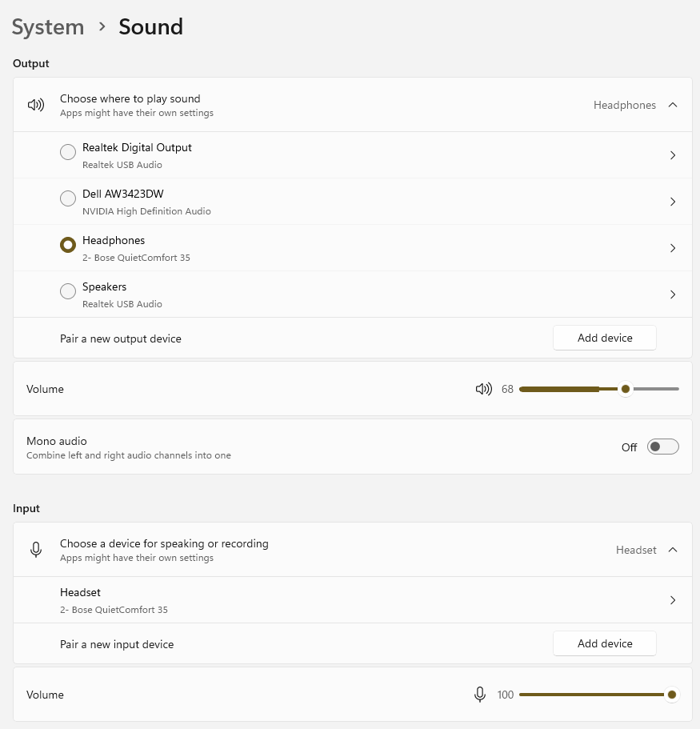Open Realtek Digital Output properties arrow
The width and height of the screenshot is (700, 729).
click(x=673, y=155)
